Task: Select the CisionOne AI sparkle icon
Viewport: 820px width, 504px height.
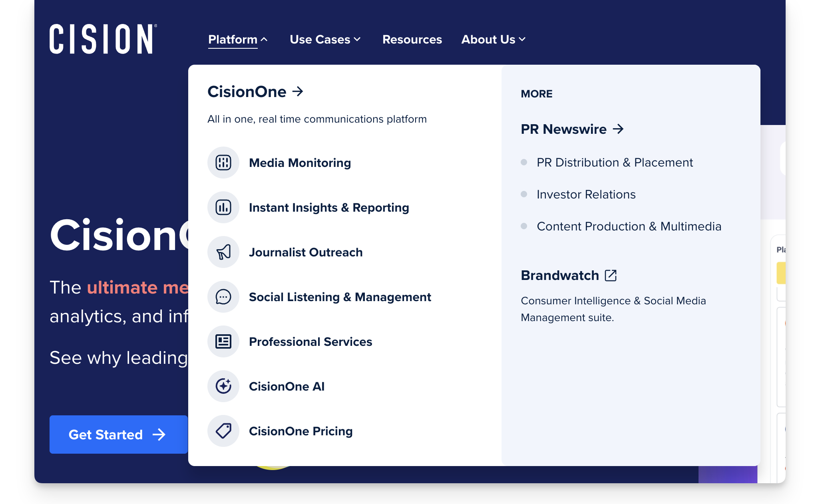Action: coord(223,386)
